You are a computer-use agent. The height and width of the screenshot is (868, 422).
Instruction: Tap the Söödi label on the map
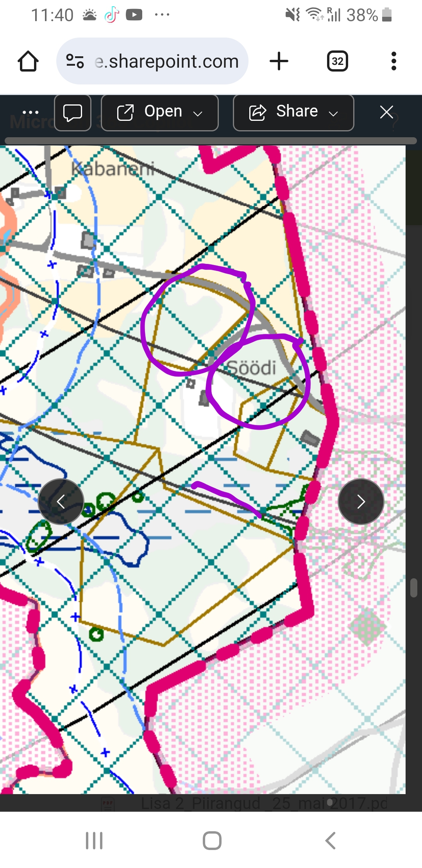pyautogui.click(x=252, y=368)
